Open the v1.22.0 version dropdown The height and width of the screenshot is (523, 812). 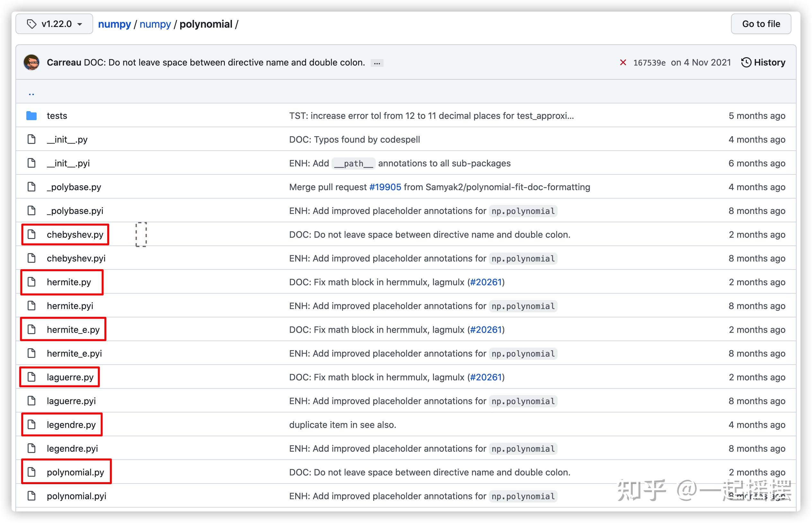pyautogui.click(x=54, y=24)
